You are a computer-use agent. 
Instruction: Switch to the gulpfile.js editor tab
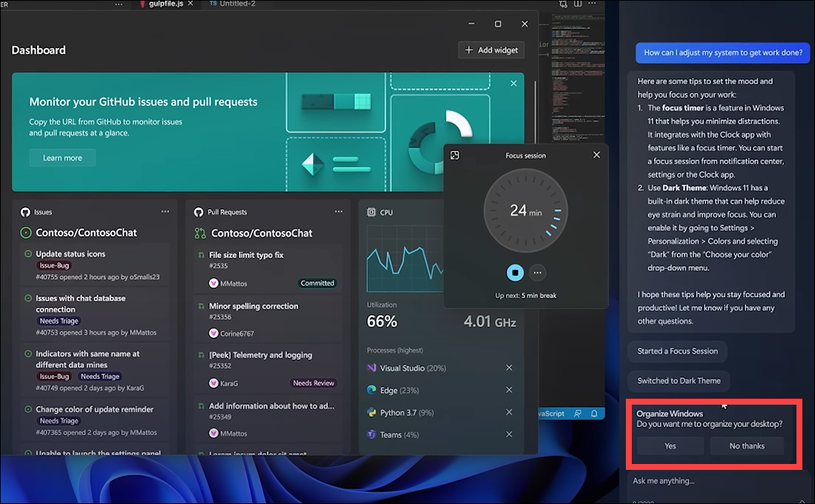(x=166, y=4)
